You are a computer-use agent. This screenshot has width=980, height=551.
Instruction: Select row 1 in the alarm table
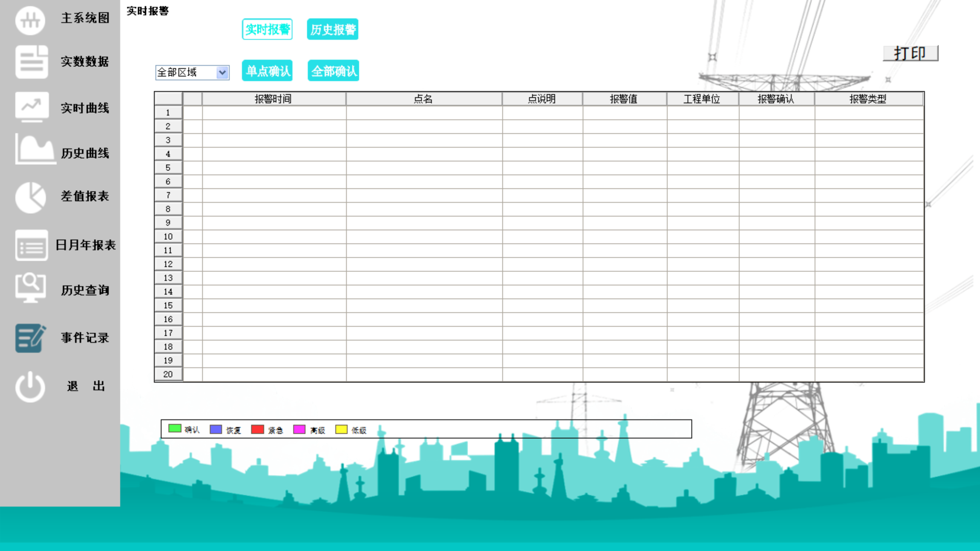click(168, 113)
